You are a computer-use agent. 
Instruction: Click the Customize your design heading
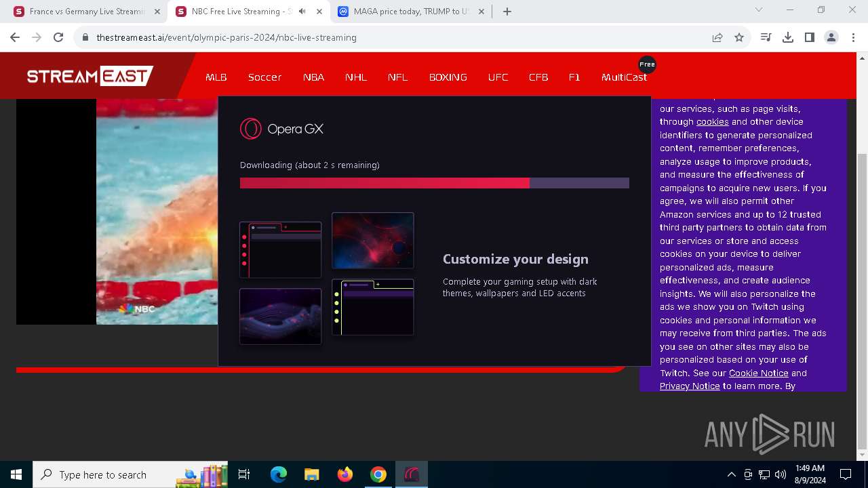515,259
